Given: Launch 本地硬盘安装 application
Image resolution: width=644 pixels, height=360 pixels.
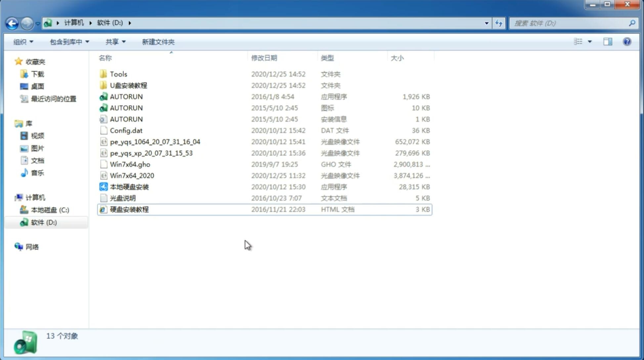Looking at the screenshot, I should tap(128, 187).
